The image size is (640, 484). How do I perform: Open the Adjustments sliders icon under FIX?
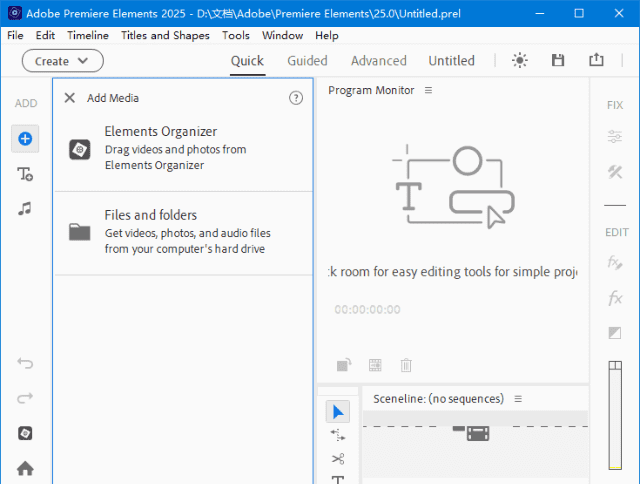[615, 136]
